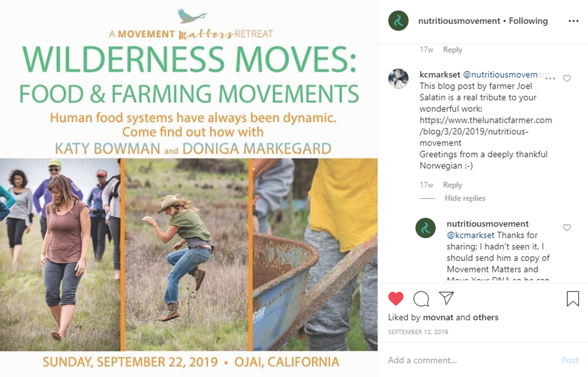Screen dimensions: 588x377
Task: Open post options three-dot menu
Action: 573,21
